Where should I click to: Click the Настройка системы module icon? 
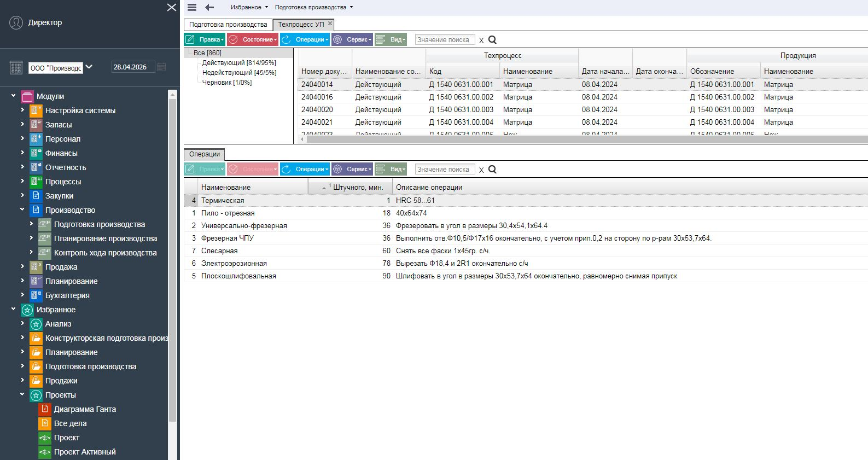36,110
